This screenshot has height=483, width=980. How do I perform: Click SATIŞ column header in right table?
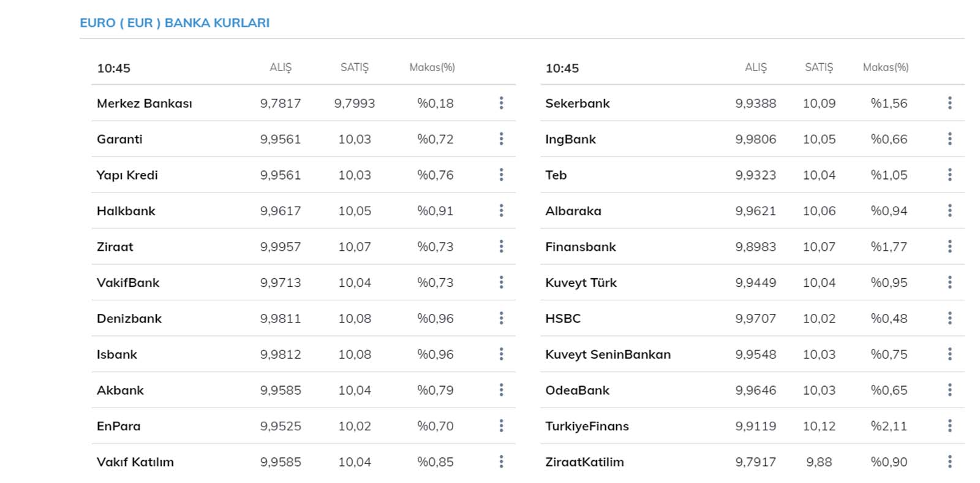pyautogui.click(x=818, y=67)
